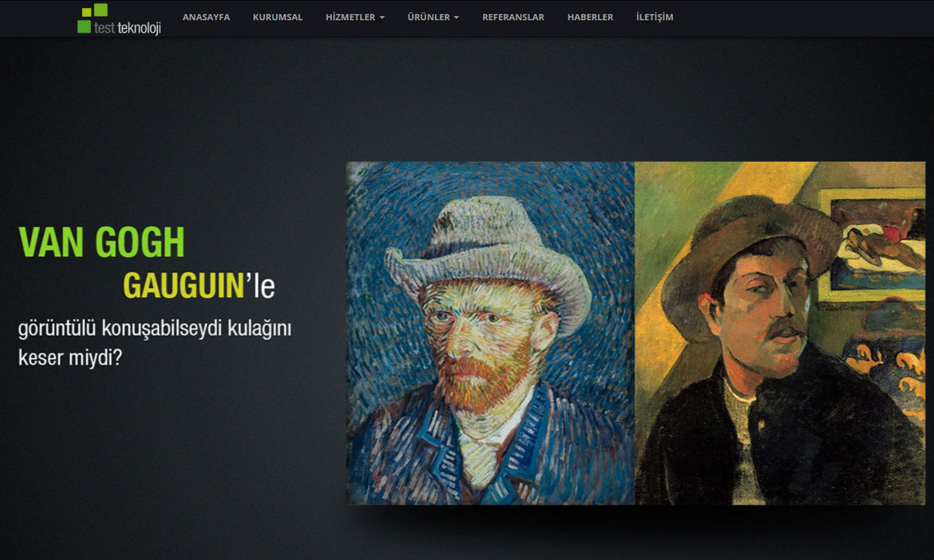Click the GAUGUIN'le headline text

pos(199,286)
